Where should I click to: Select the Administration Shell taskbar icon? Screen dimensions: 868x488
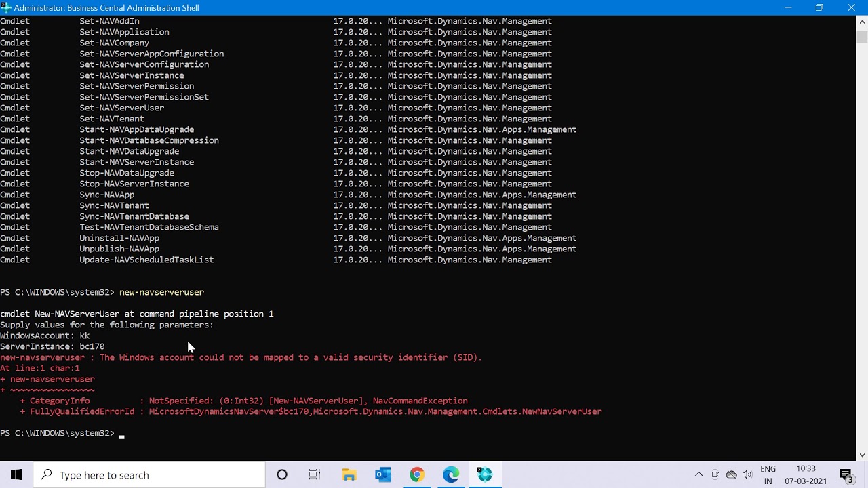[485, 474]
